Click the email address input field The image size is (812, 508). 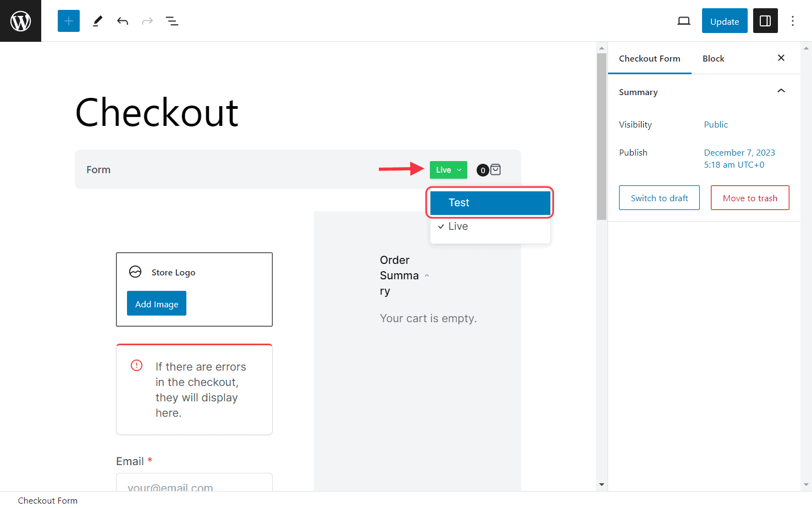coord(194,487)
